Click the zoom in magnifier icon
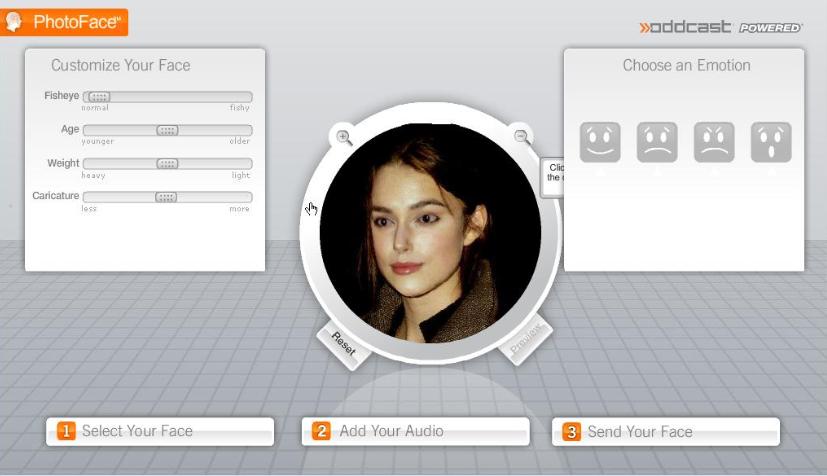The image size is (827, 476). pyautogui.click(x=344, y=138)
